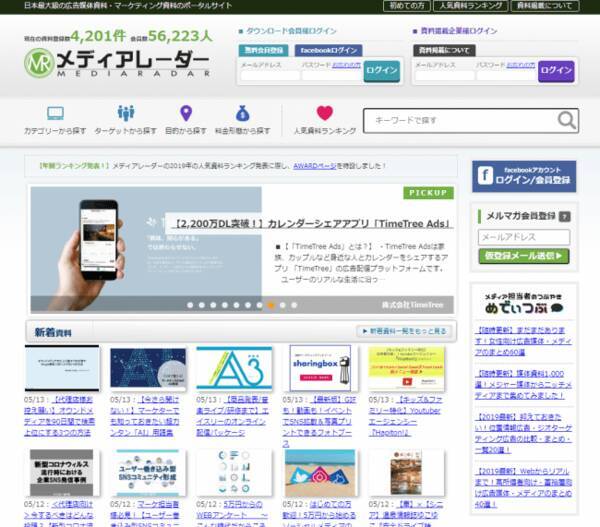The width and height of the screenshot is (600, 527).
Task: Click the corporate login password field
Action: coord(506,75)
